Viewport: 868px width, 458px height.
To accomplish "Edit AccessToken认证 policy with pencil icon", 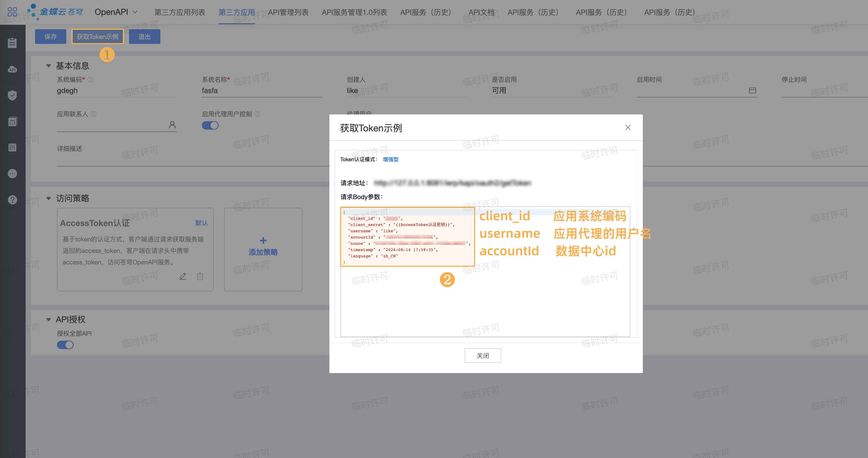I will click(183, 276).
